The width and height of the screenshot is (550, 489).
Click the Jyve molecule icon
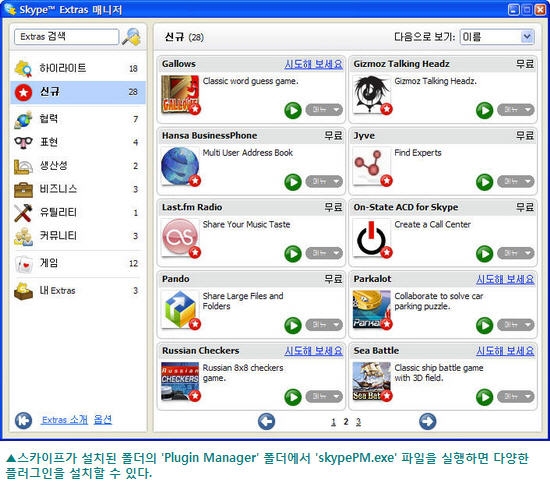[371, 166]
